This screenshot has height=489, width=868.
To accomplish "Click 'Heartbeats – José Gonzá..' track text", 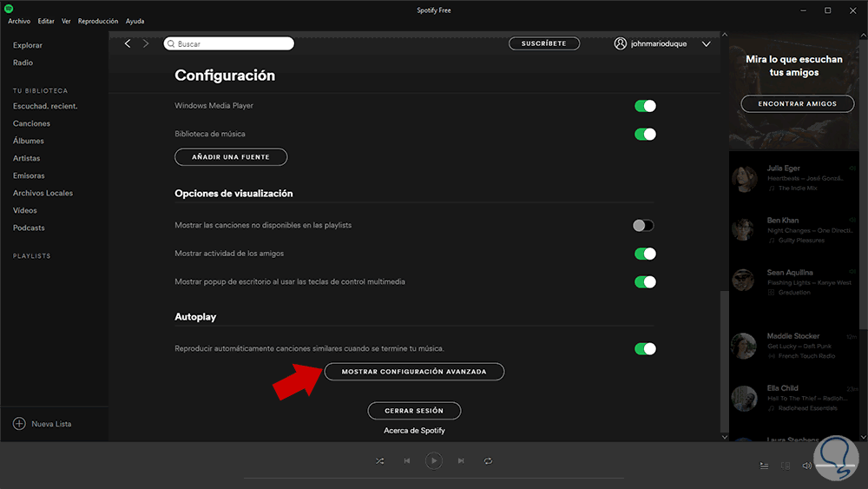I will tap(806, 178).
